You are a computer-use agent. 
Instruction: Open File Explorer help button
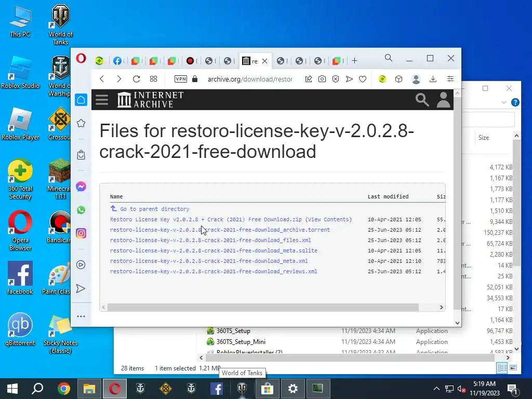pyautogui.click(x=515, y=102)
